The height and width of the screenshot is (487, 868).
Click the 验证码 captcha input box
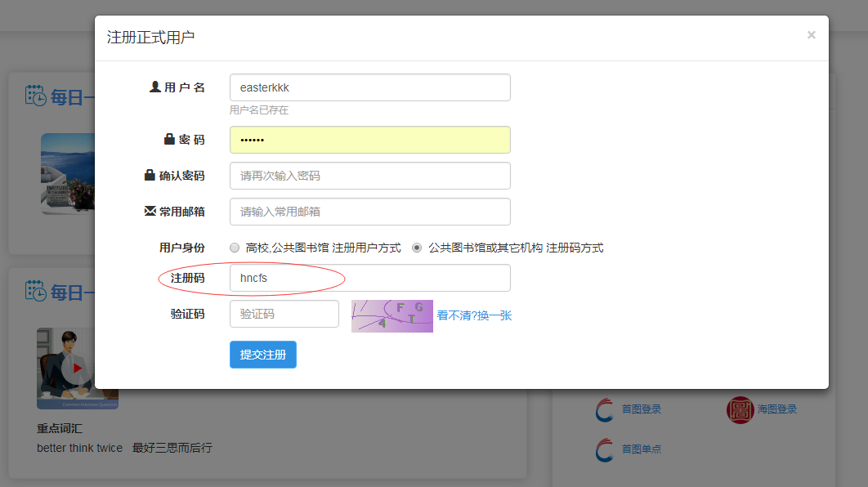coord(284,314)
